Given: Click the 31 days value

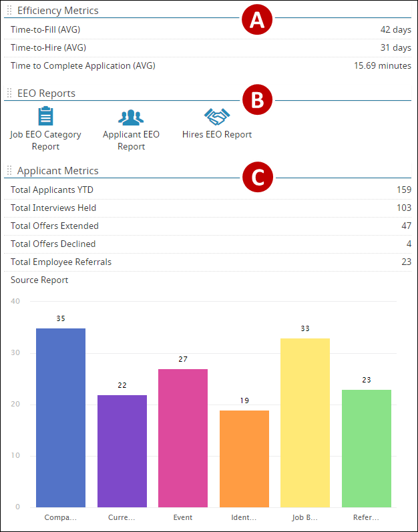Looking at the screenshot, I should point(395,47).
